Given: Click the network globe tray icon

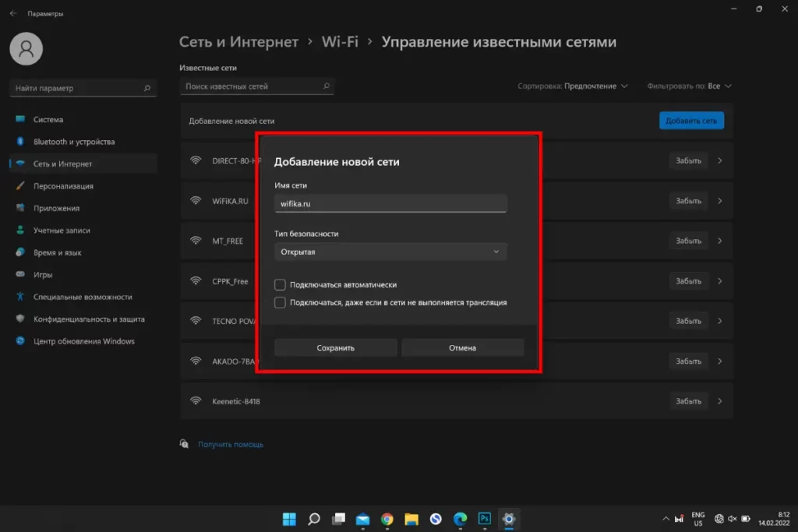Looking at the screenshot, I should click(x=719, y=519).
